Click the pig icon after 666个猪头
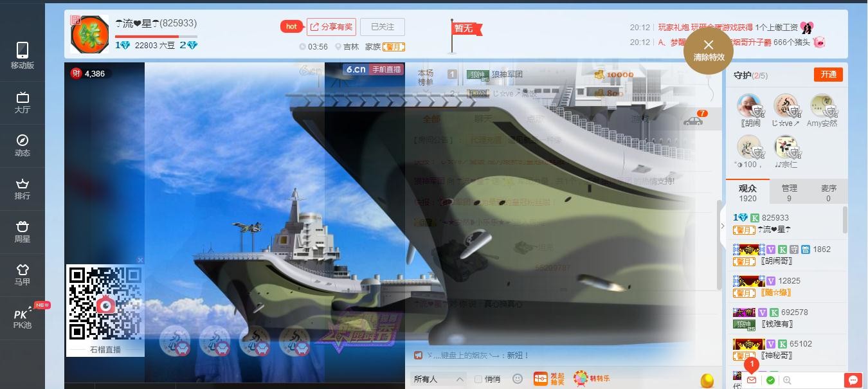868x389 pixels. [819, 42]
